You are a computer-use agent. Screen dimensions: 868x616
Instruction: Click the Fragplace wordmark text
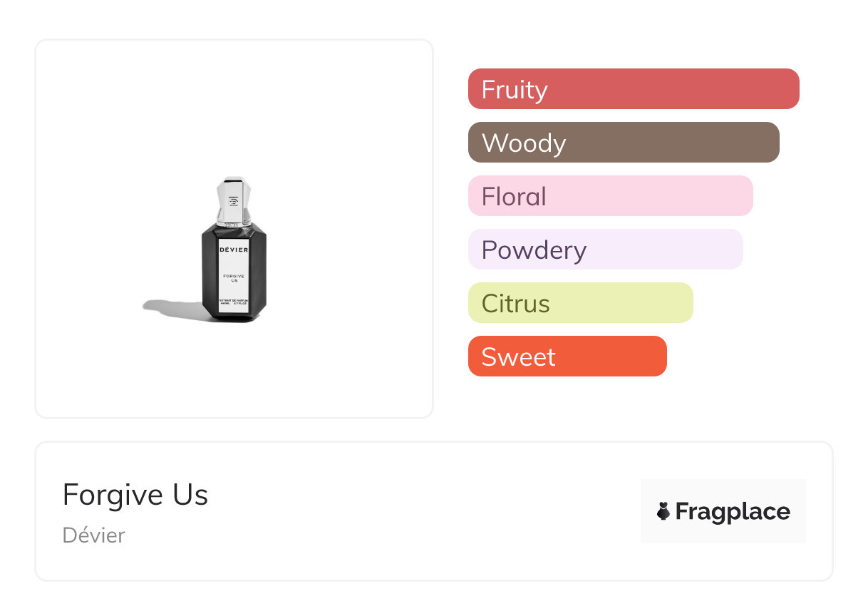733,511
